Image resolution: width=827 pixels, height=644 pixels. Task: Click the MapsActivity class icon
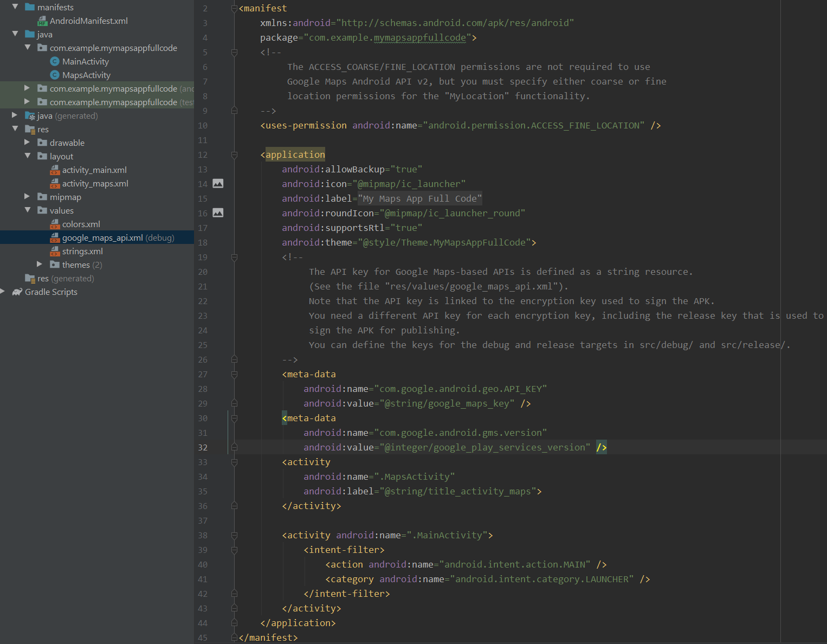(x=55, y=75)
